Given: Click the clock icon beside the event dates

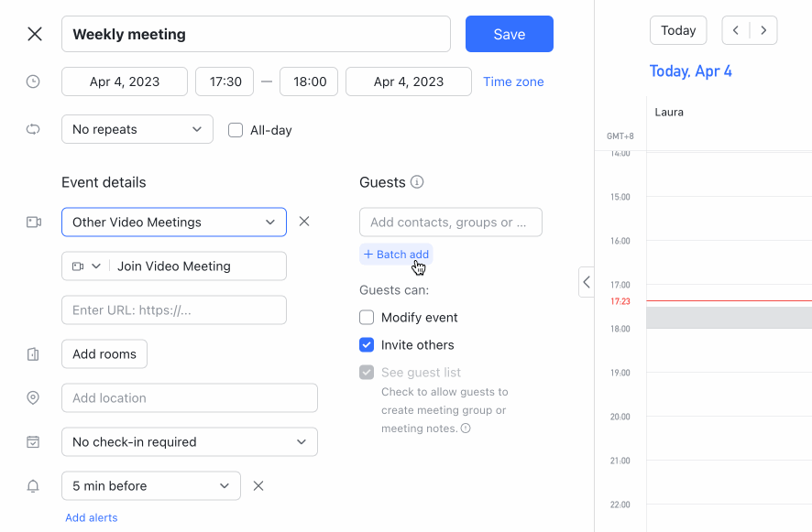Looking at the screenshot, I should [33, 81].
